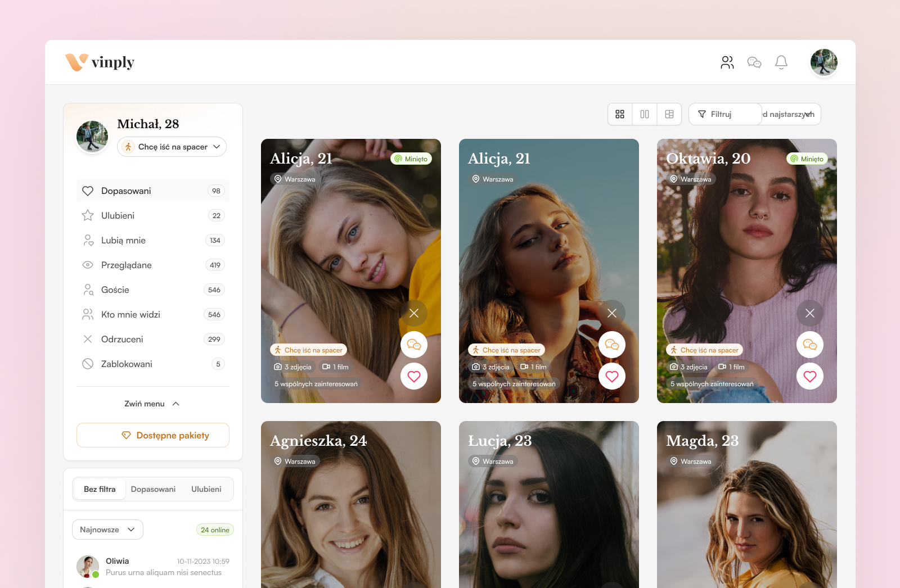Open the people icon in the header
The height and width of the screenshot is (588, 900).
(727, 62)
